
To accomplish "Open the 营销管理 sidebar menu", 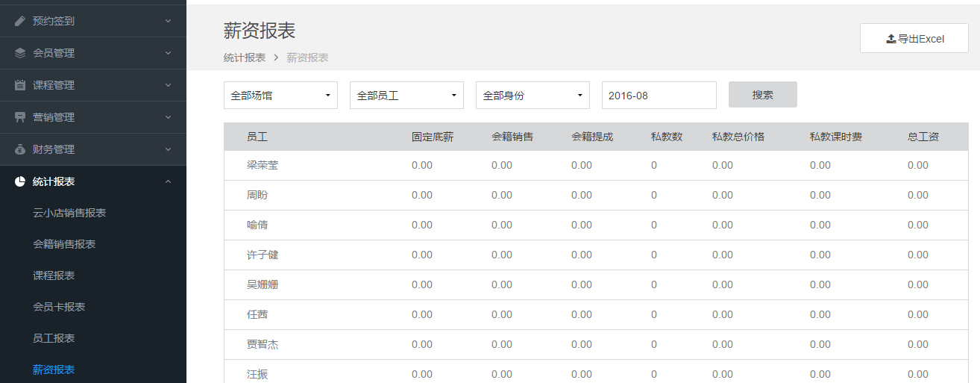I will point(93,117).
